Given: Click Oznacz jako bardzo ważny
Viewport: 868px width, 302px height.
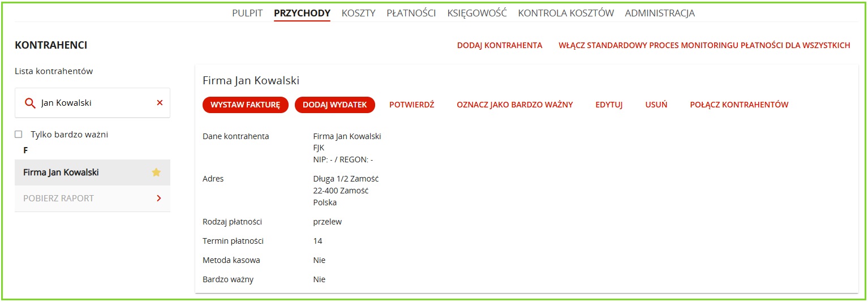Looking at the screenshot, I should coord(515,105).
